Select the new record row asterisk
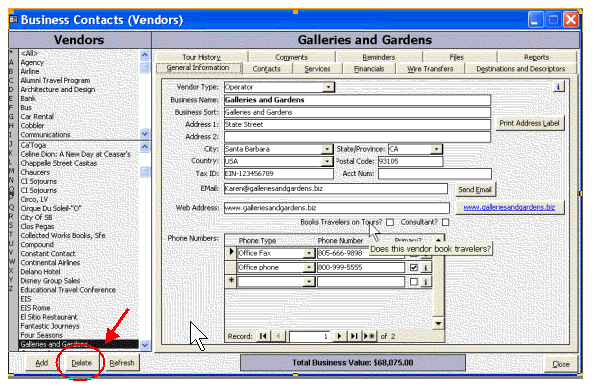 231,281
